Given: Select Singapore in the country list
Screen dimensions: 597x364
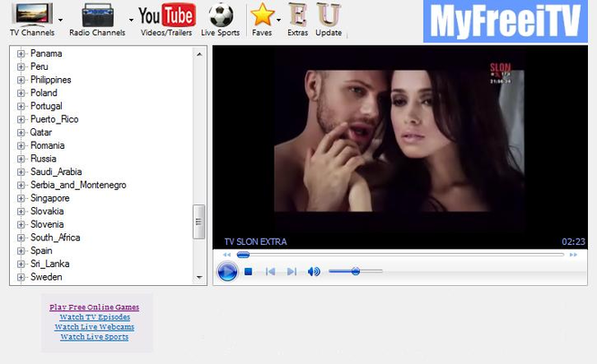Looking at the screenshot, I should 50,198.
